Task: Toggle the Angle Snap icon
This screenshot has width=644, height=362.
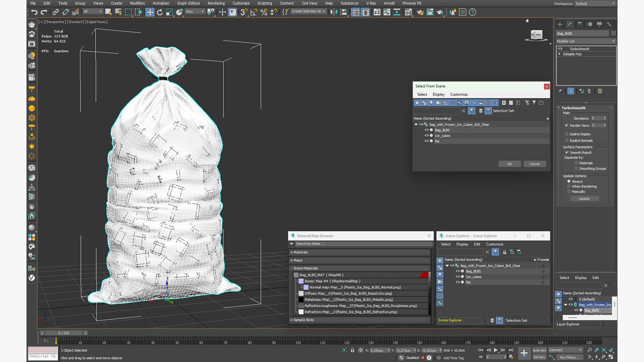Action: point(254,12)
